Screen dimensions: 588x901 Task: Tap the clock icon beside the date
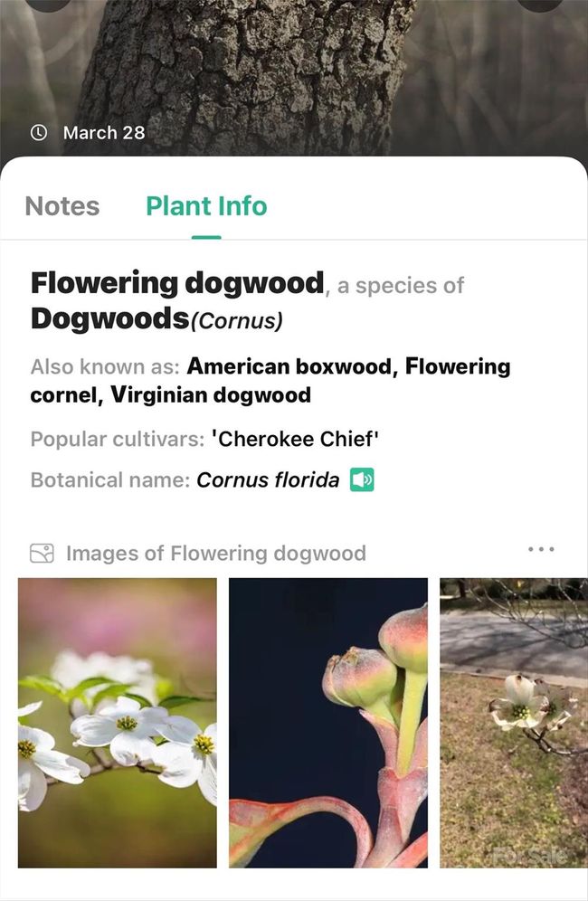[39, 132]
